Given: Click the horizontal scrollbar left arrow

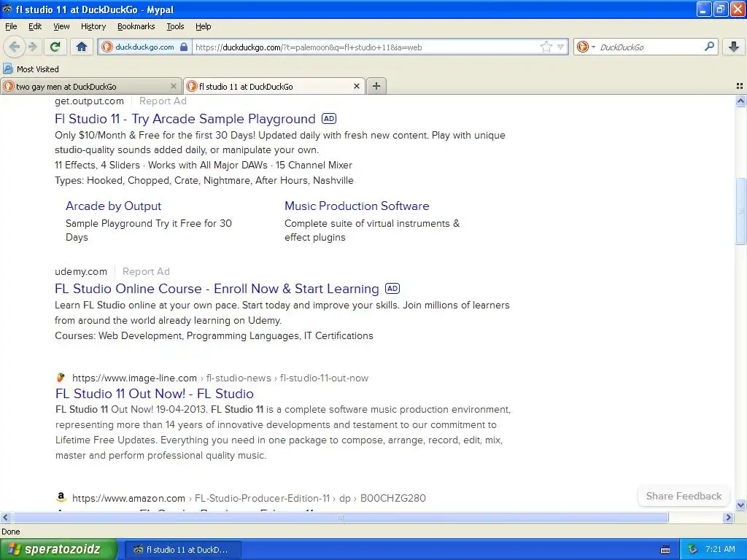Looking at the screenshot, I should click(x=5, y=517).
